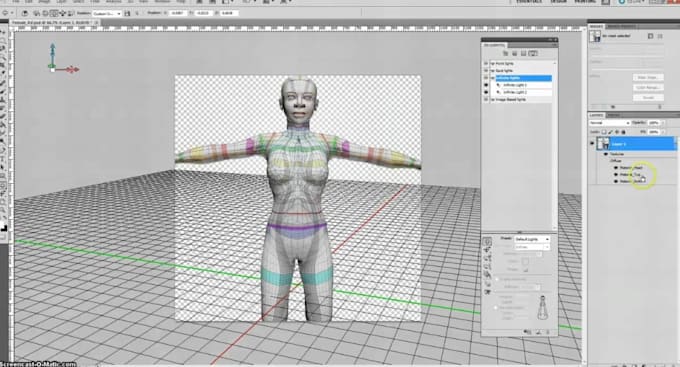Toggle second diffuse texture eye (Top)
This screenshot has width=680, height=367.
pos(616,174)
